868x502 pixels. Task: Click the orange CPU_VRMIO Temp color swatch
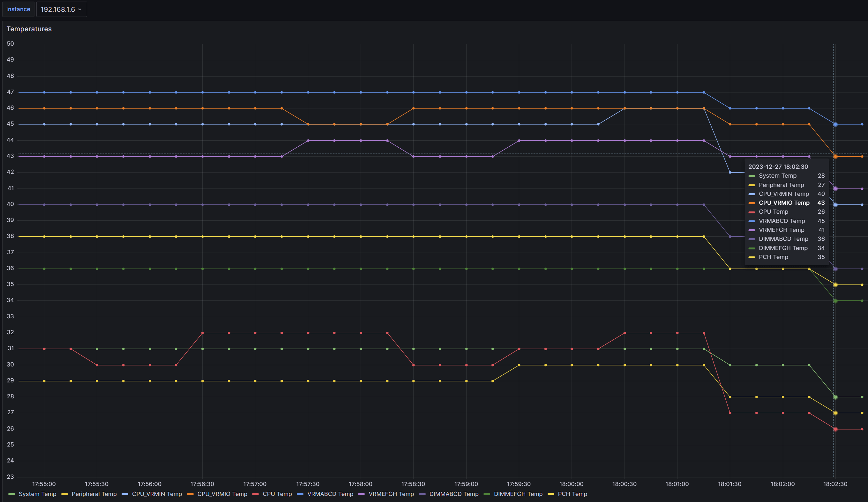tap(190, 494)
